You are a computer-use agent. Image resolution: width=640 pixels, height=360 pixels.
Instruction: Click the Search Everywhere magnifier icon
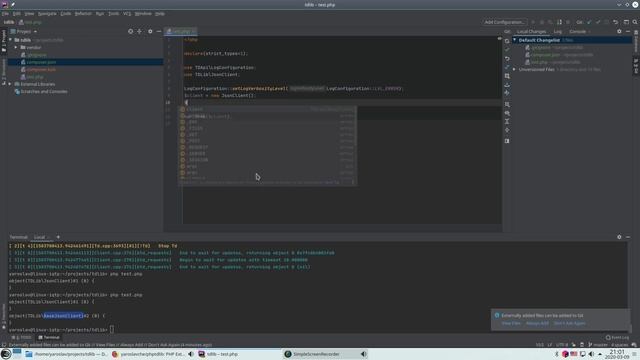[x=635, y=22]
